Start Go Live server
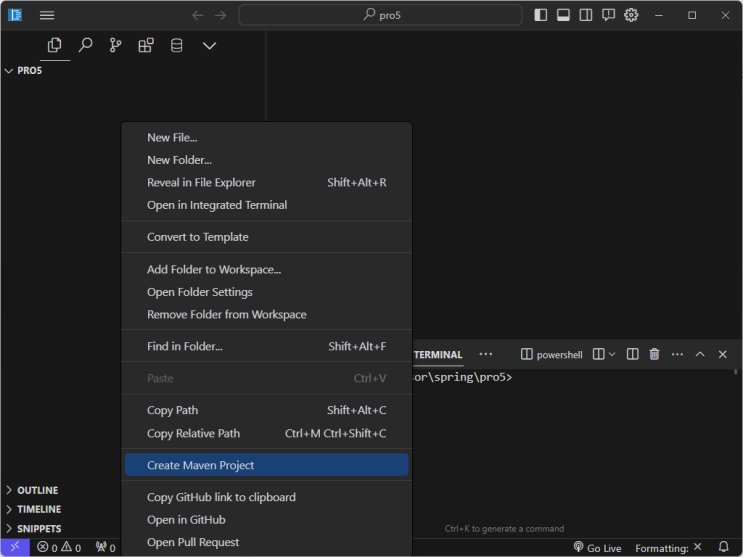This screenshot has width=743, height=557. pyautogui.click(x=597, y=548)
